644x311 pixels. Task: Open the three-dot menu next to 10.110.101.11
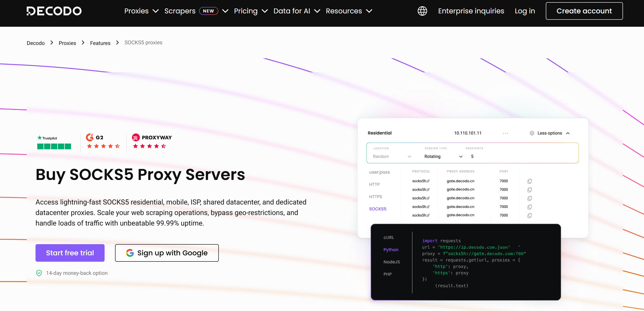click(505, 133)
